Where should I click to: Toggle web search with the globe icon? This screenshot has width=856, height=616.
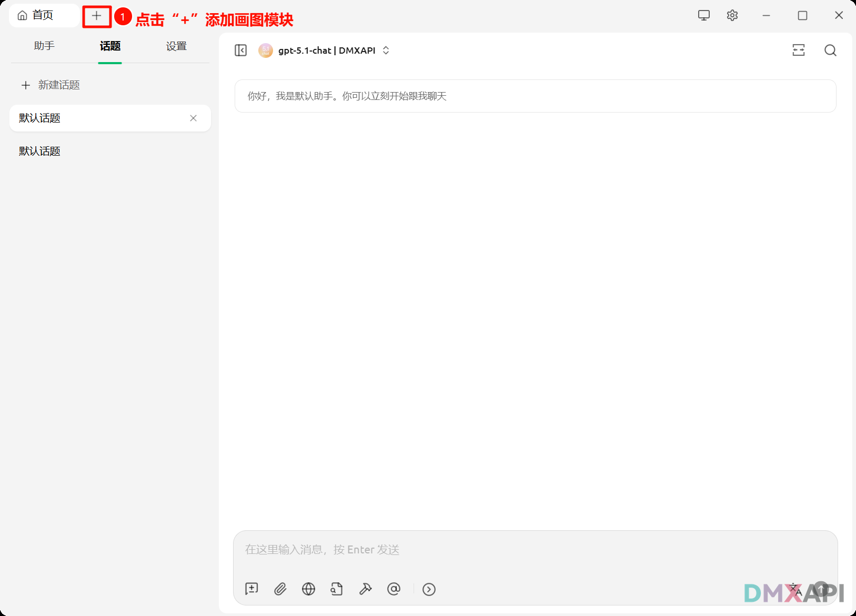click(x=308, y=589)
